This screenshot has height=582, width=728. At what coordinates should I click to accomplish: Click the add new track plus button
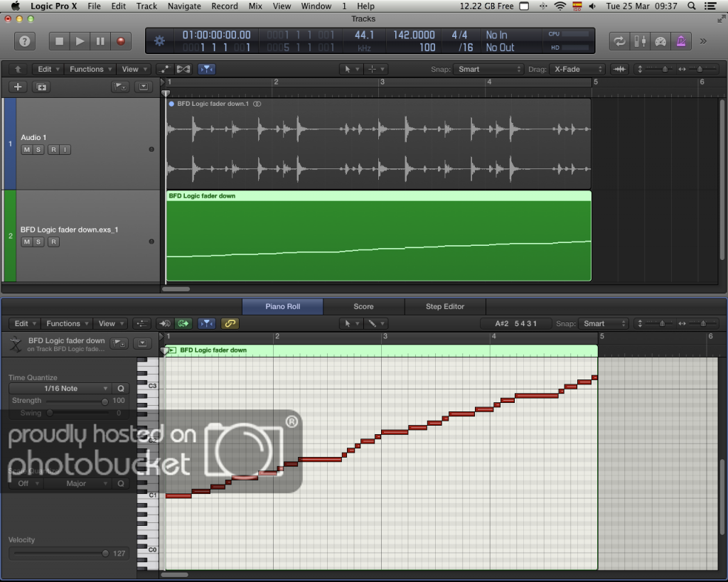18,87
